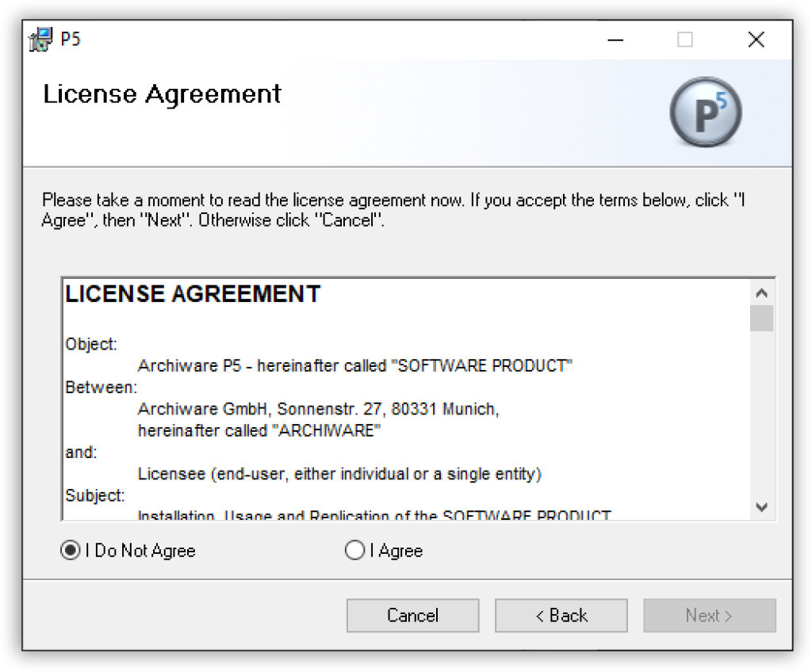Select the "I Agree" radio option
The height and width of the screenshot is (672, 812).
(x=355, y=551)
